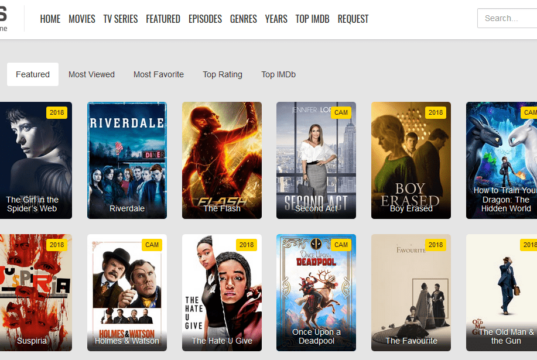Screen dimensions: 537x360
Task: Click the CAM badge on Holmes & Watson
Action: coord(152,245)
